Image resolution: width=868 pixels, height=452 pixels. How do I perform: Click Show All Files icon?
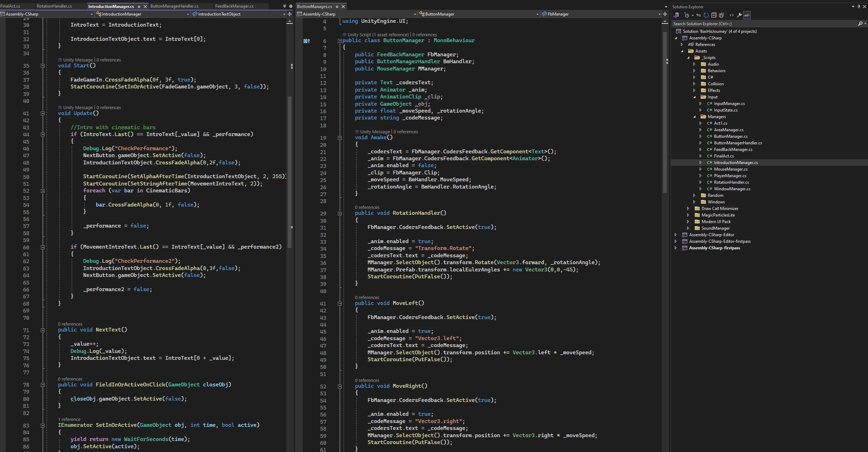(x=721, y=15)
